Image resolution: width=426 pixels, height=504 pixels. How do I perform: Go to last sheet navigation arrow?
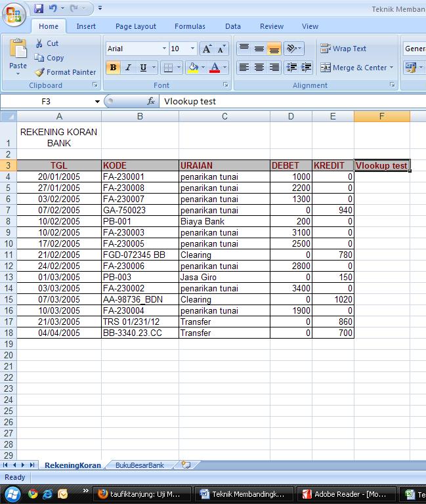tap(32, 465)
